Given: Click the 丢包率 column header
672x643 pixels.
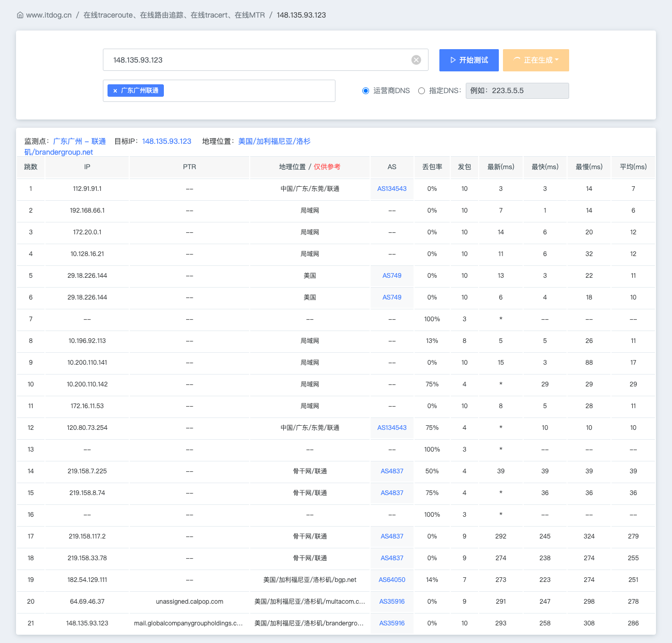Looking at the screenshot, I should click(x=432, y=167).
